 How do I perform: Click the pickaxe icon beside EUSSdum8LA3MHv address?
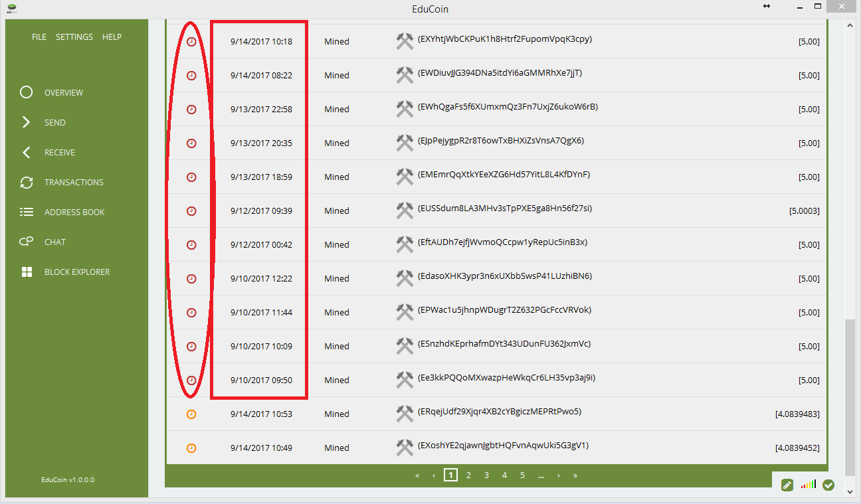405,210
